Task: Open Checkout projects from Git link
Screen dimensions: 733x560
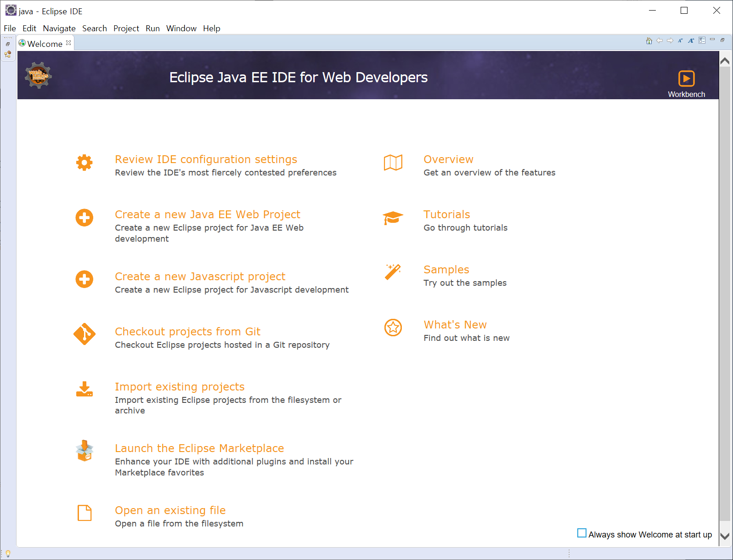Action: point(187,332)
